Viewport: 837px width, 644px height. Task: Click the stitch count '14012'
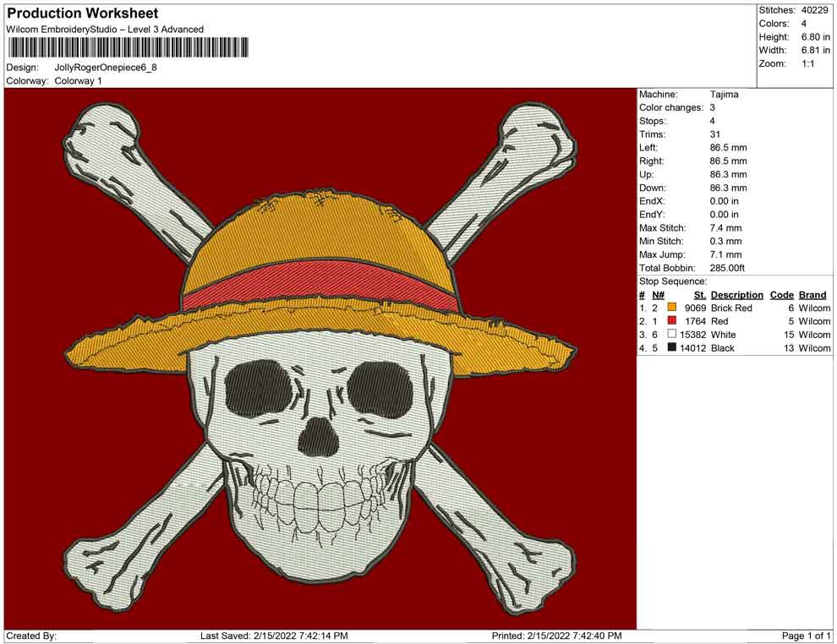point(693,348)
